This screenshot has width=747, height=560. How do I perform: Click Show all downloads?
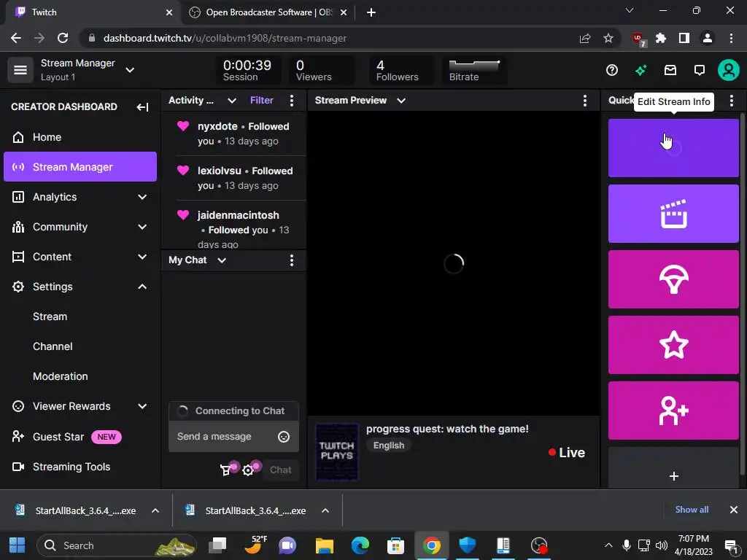point(692,510)
